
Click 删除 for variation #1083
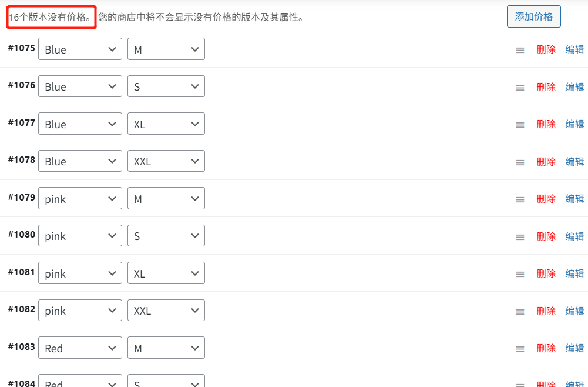[x=546, y=348]
